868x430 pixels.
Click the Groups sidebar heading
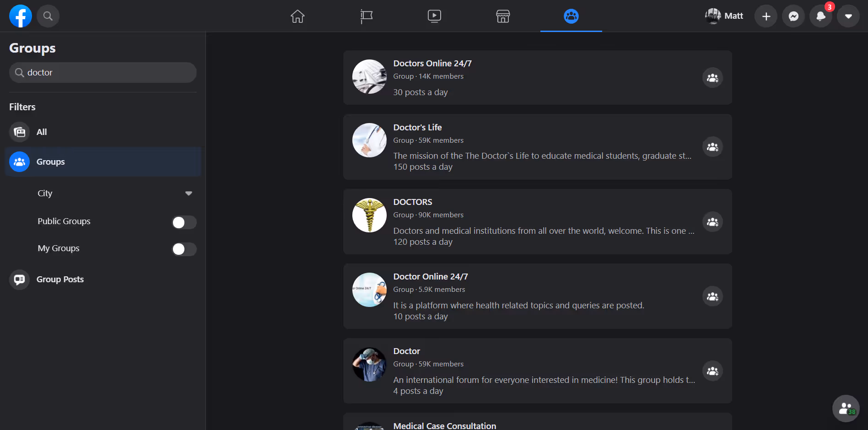(32, 48)
